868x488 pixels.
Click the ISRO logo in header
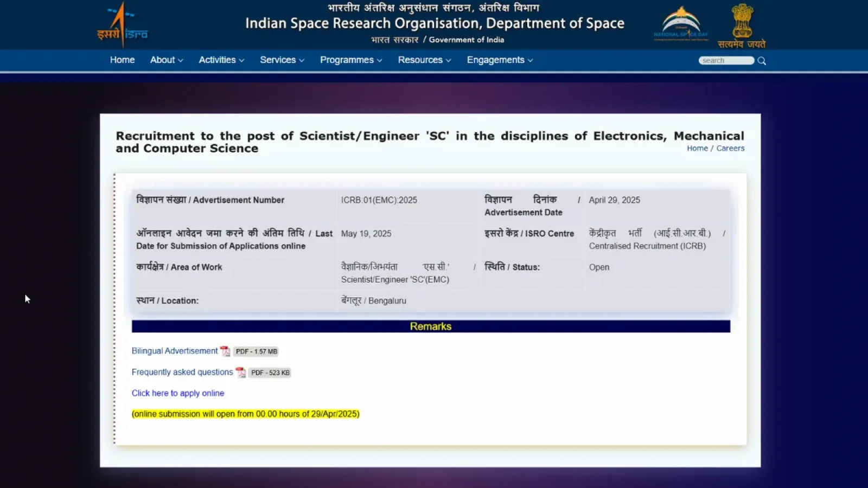click(x=122, y=25)
